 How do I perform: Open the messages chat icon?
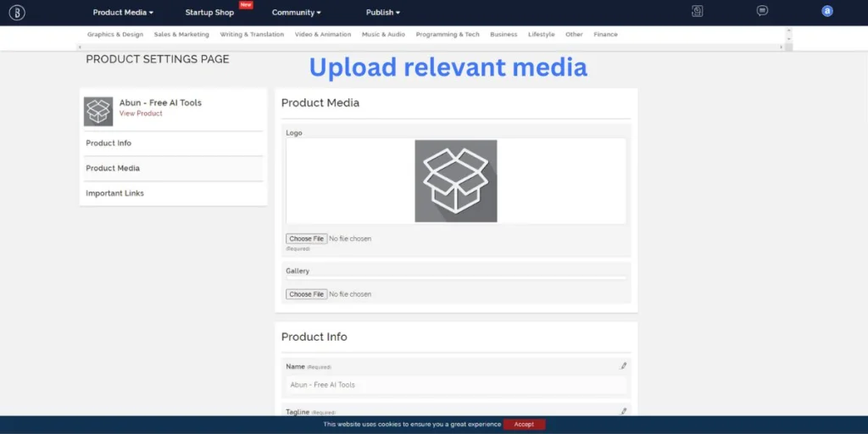tap(762, 10)
